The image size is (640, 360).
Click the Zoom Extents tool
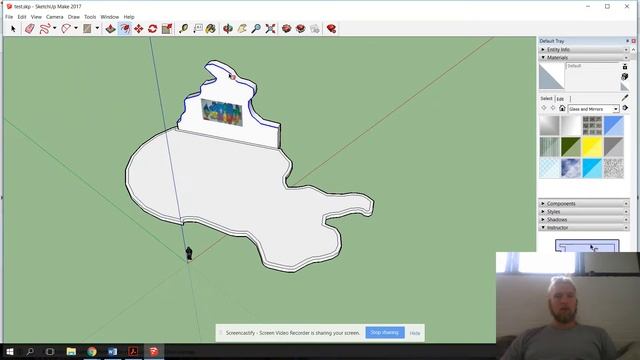click(270, 29)
